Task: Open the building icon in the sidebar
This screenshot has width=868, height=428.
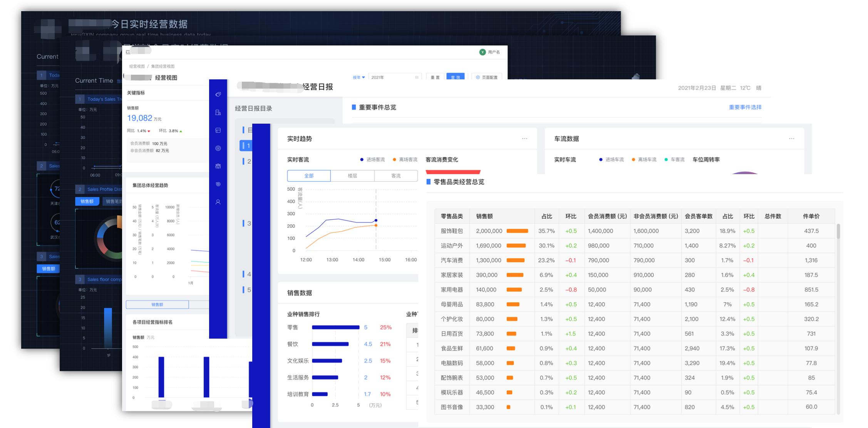Action: (218, 112)
